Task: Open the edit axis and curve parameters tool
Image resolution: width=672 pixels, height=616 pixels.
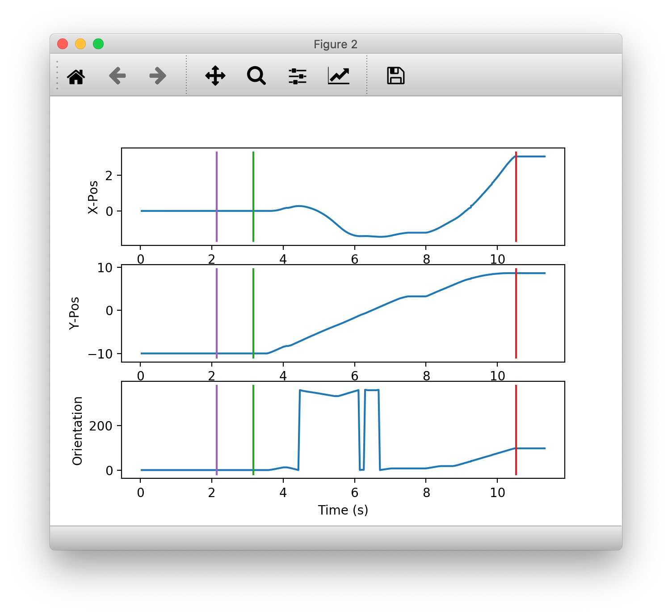Action: pos(339,76)
